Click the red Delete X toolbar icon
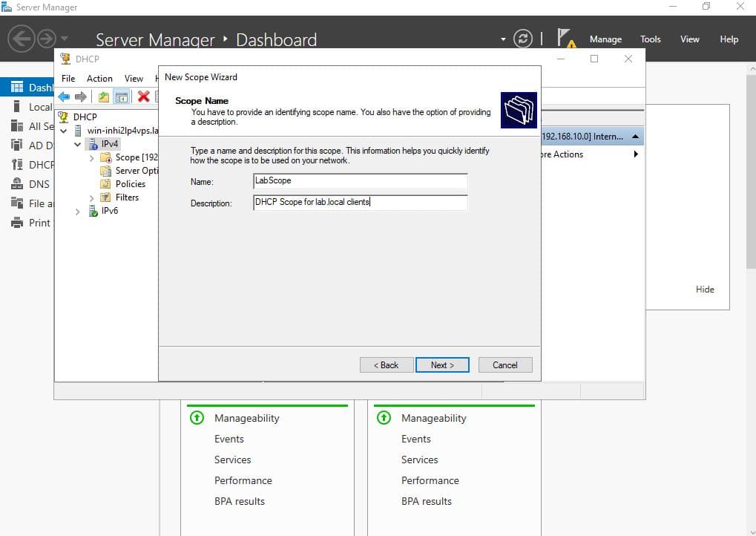 pos(143,97)
